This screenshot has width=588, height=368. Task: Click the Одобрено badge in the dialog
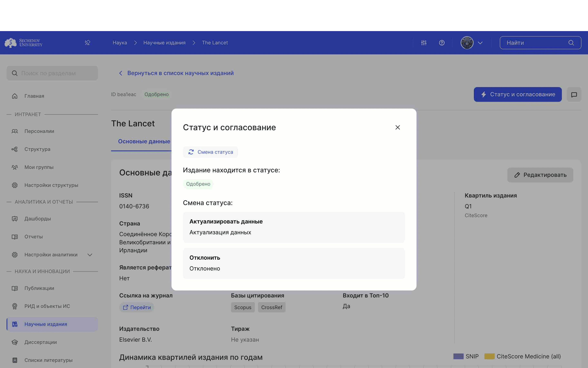[x=198, y=184]
